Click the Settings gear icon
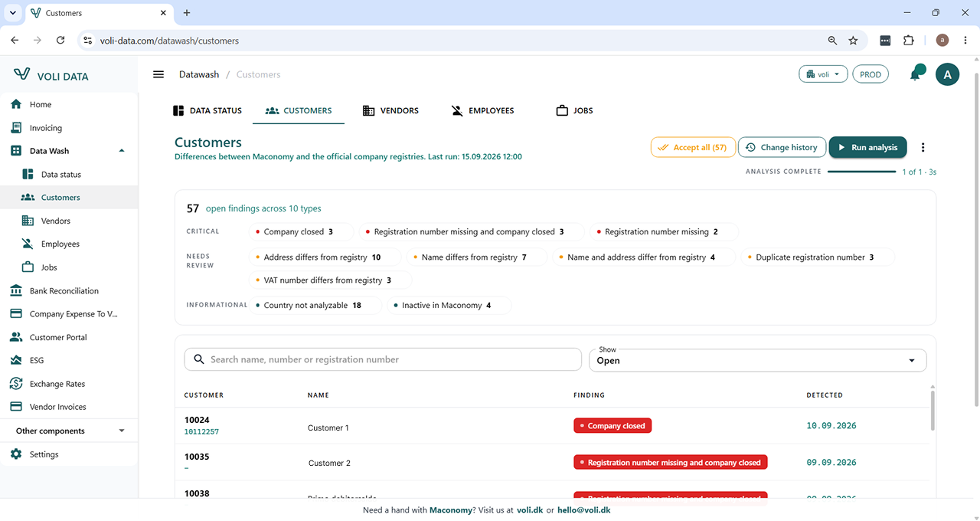This screenshot has width=980, height=521. pyautogui.click(x=16, y=454)
